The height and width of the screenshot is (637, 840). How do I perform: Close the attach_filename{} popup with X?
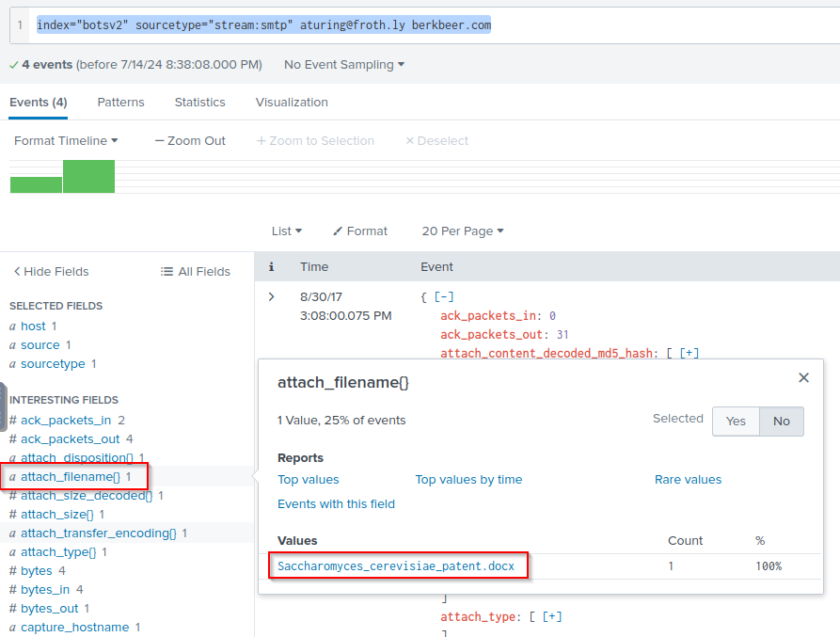[803, 377]
